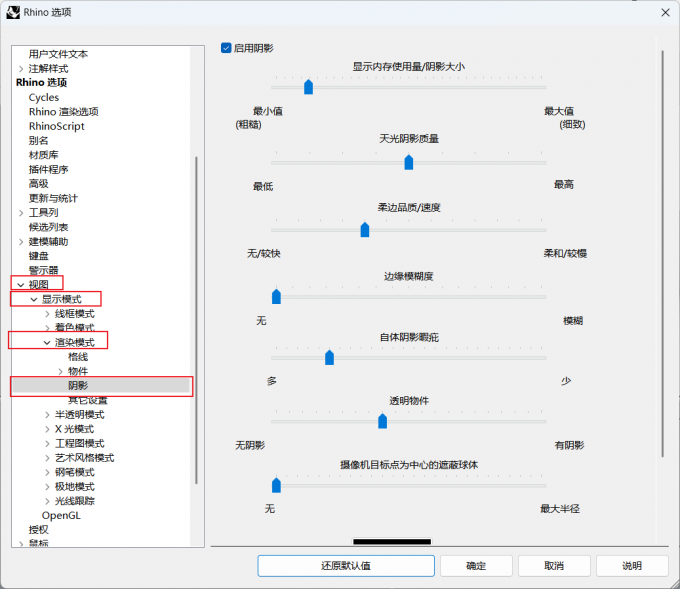Collapse the 显示模式 tree node
The image size is (680, 589).
(x=34, y=299)
